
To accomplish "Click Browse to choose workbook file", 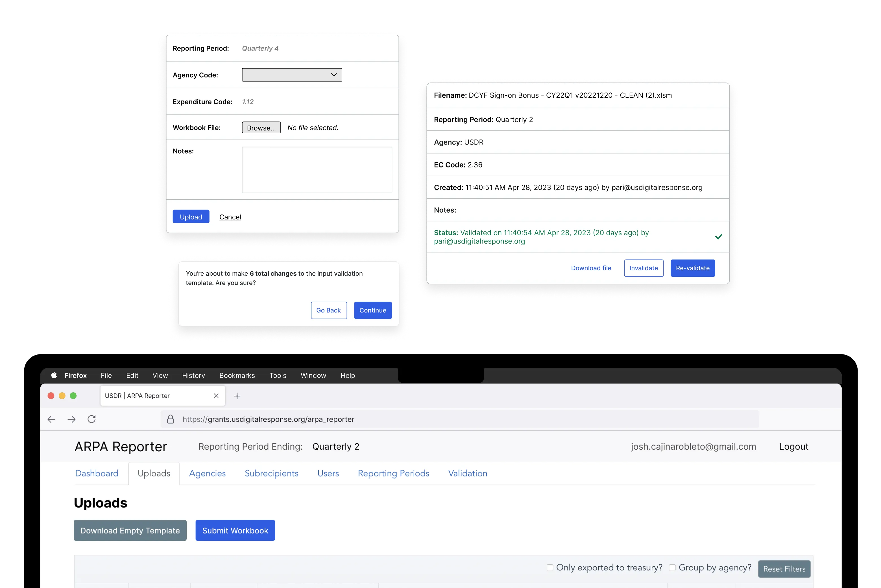I will [261, 127].
